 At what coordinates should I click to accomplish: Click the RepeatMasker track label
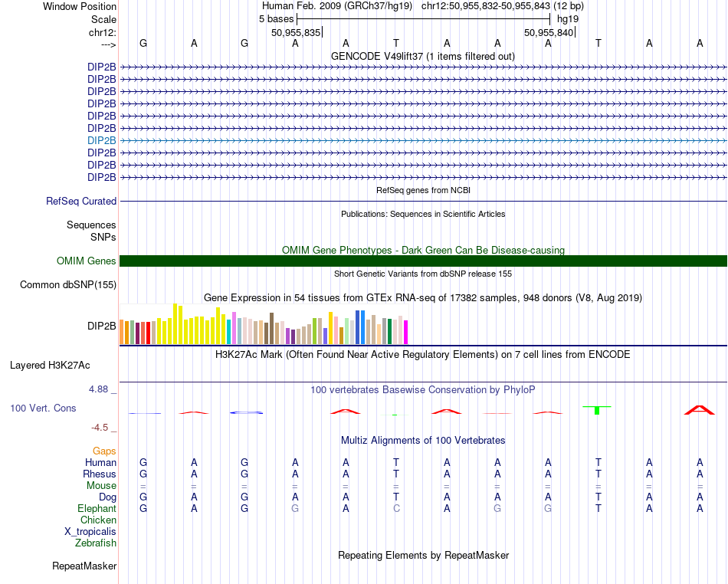point(84,566)
